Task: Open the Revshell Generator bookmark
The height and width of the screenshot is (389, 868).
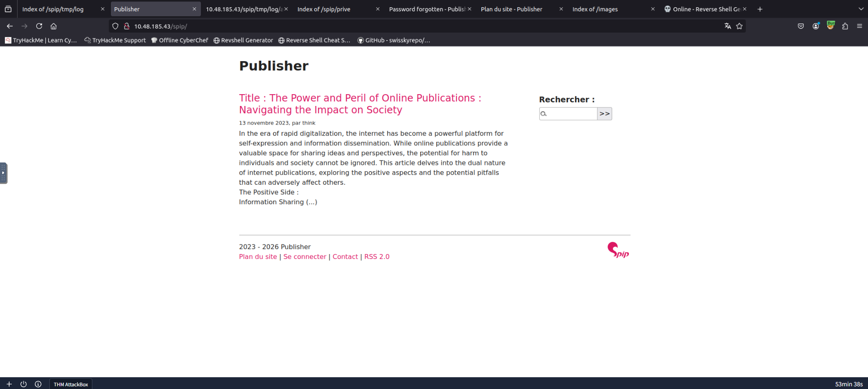Action: (x=243, y=40)
